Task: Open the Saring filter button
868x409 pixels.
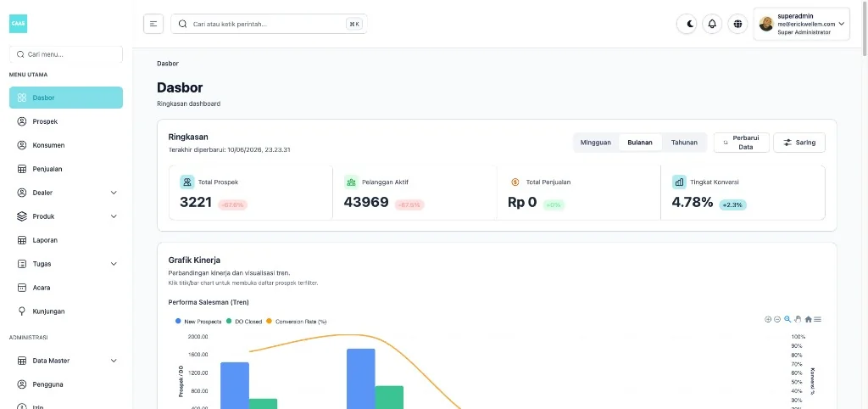Action: 799,143
